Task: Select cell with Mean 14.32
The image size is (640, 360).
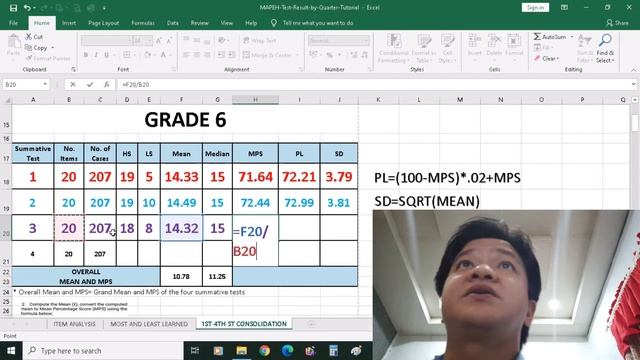Action: point(181,228)
